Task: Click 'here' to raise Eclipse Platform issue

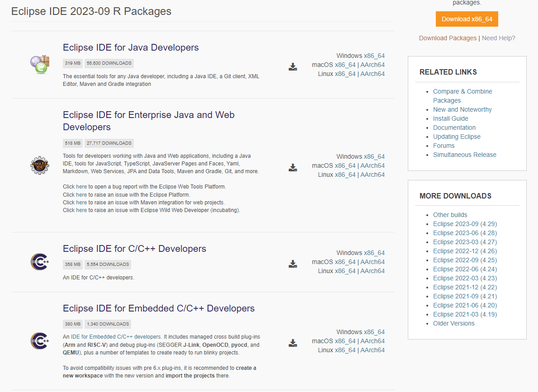Action: coord(81,194)
